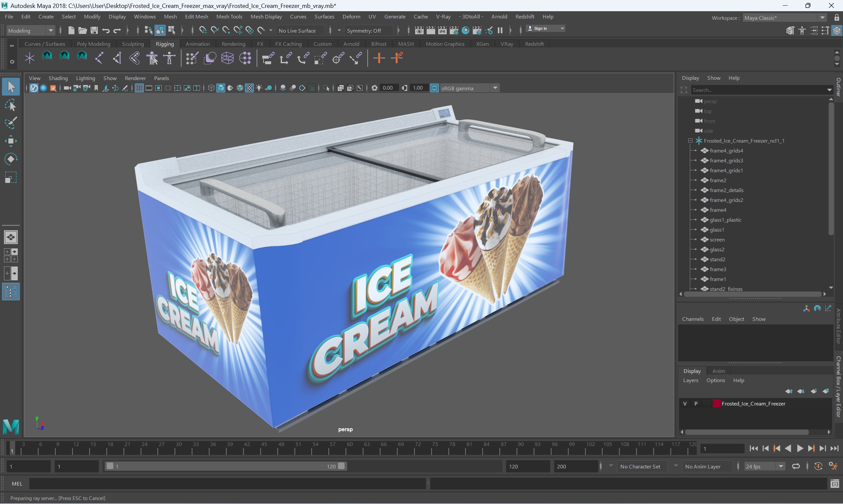Click the Redo arrow icon
The image size is (843, 504).
point(117,31)
